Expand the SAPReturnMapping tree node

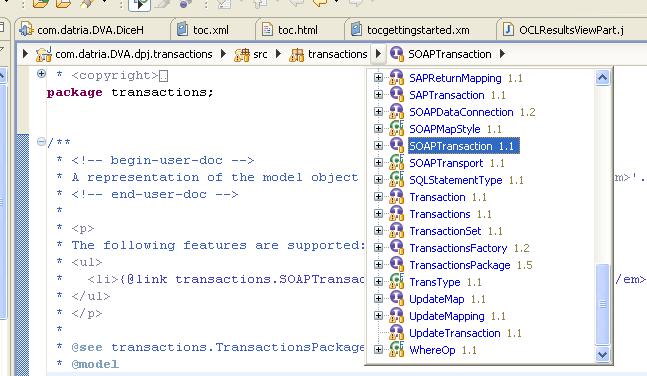point(378,78)
